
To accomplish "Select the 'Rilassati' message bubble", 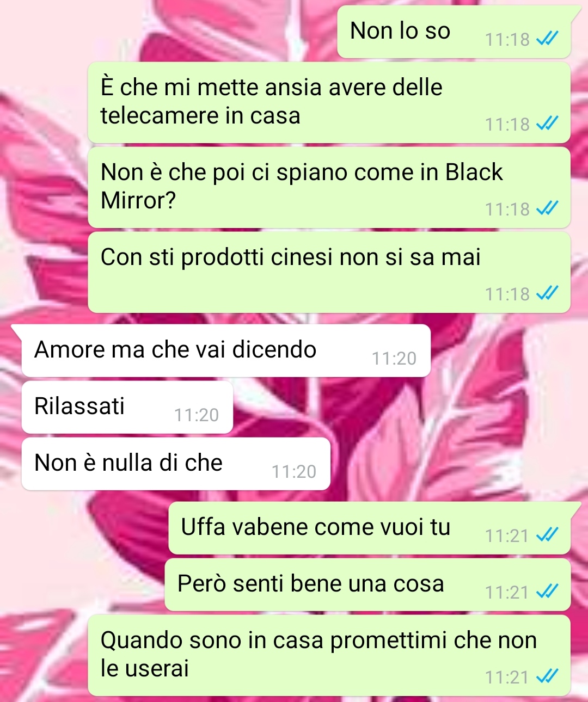I will point(127,407).
